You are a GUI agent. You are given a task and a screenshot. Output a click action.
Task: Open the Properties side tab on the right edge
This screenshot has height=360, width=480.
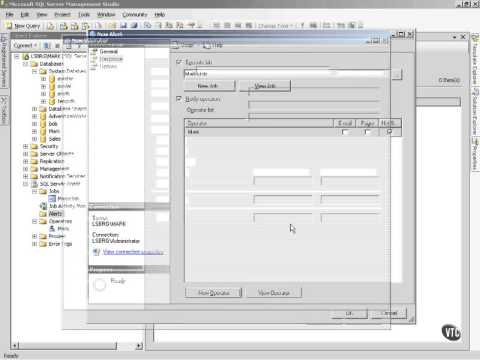(x=475, y=155)
